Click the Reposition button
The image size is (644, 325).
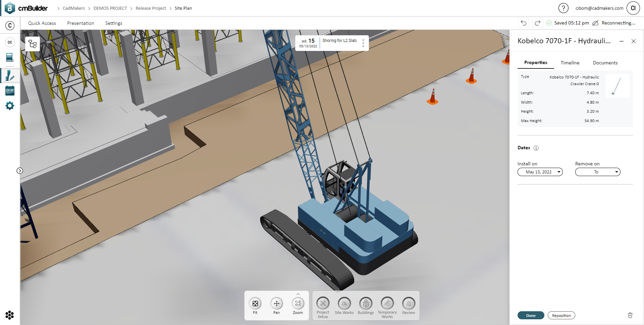(x=561, y=315)
